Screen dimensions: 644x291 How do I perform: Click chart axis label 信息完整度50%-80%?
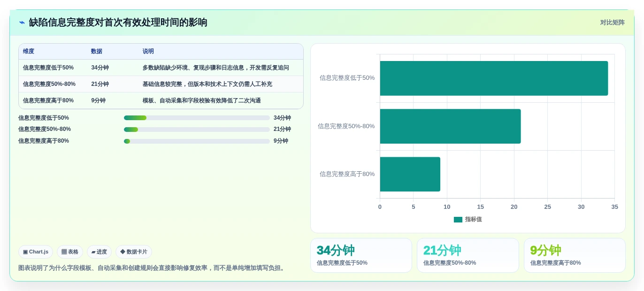tap(346, 126)
